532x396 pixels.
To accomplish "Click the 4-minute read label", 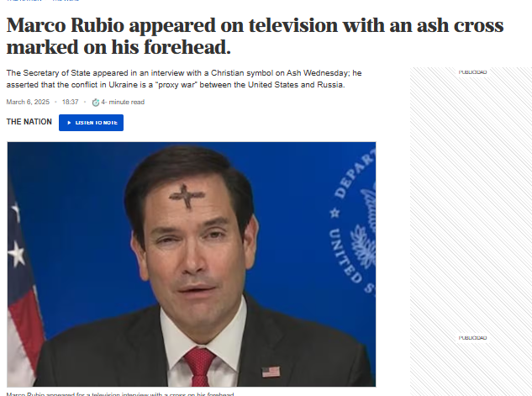I will point(123,102).
